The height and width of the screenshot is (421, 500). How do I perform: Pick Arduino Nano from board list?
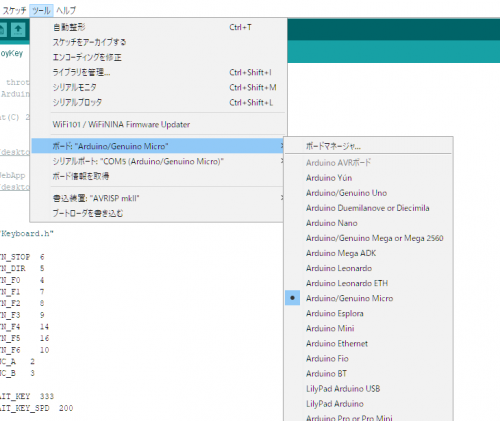click(368, 223)
